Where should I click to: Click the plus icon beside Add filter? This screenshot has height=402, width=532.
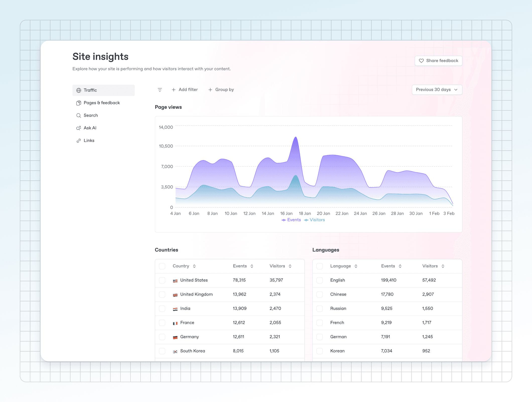(x=174, y=90)
